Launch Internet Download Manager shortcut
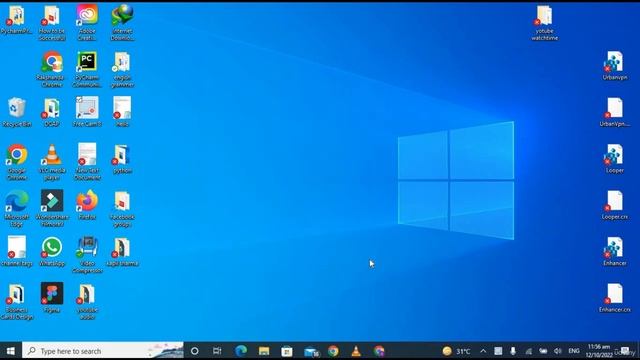The width and height of the screenshot is (640, 360). pyautogui.click(x=122, y=23)
